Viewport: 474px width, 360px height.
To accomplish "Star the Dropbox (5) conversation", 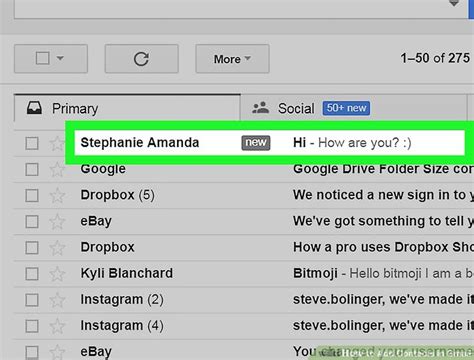I will click(57, 195).
